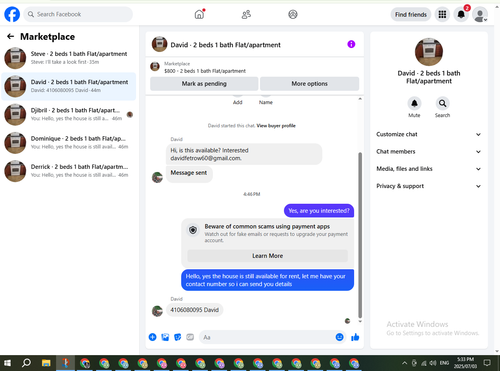Open the Facebook logo home link
This screenshot has width=500, height=371.
(12, 14)
